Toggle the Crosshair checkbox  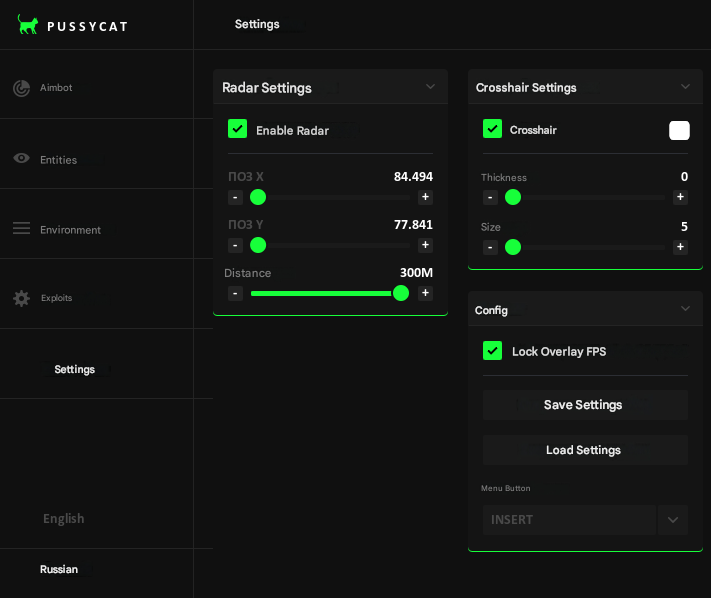(x=492, y=129)
